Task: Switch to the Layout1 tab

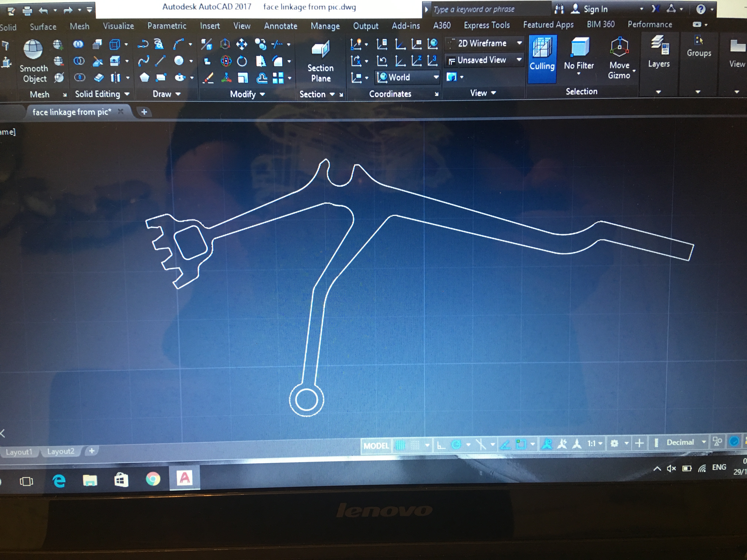Action: tap(19, 452)
